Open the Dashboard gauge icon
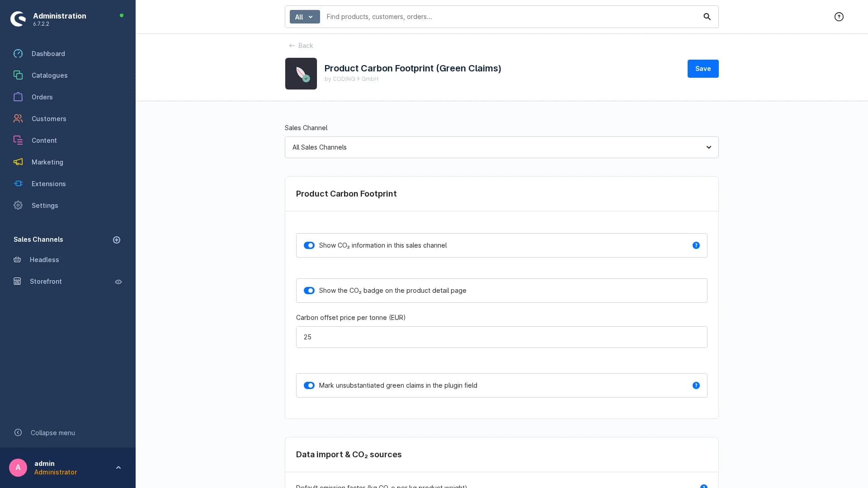The width and height of the screenshot is (868, 488). (18, 54)
